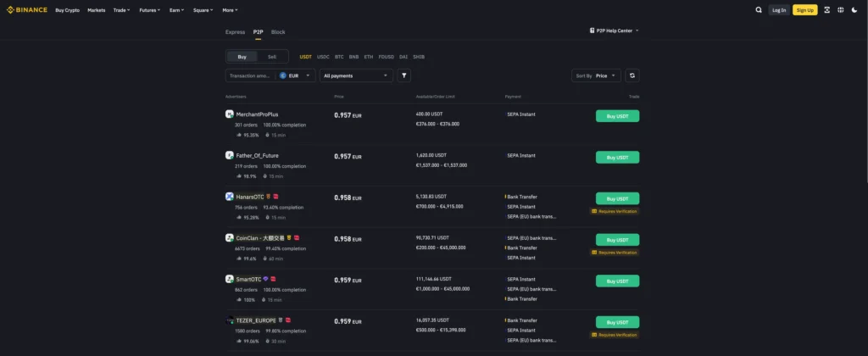868x356 pixels.
Task: Open the language globe icon
Action: pyautogui.click(x=840, y=10)
